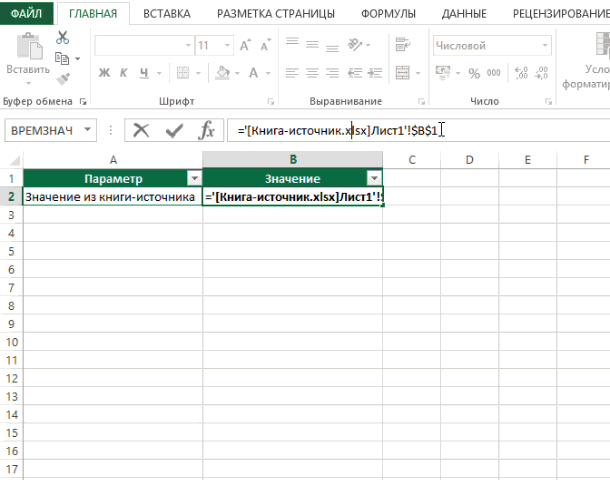Click the wrap text icon
The height and width of the screenshot is (480, 610).
point(402,45)
